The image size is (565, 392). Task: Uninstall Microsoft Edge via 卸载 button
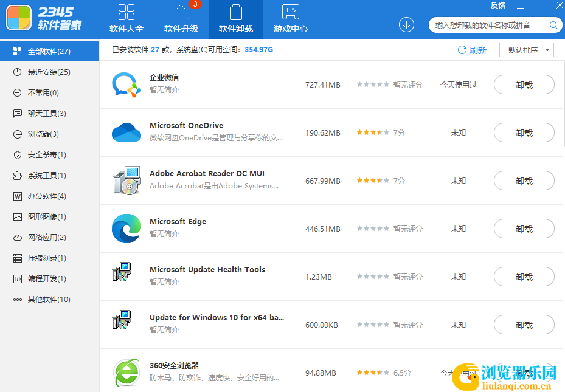tap(524, 229)
